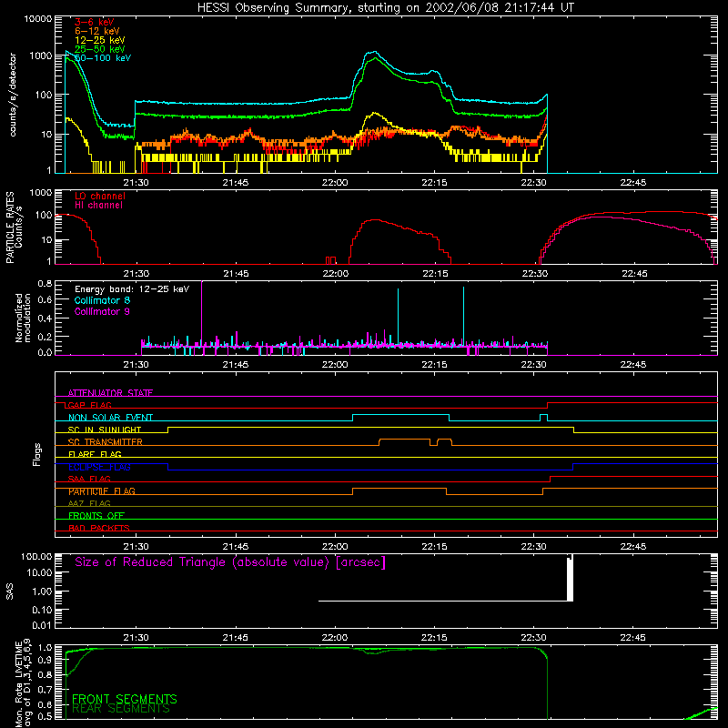Viewport: 728px width, 728px height.
Task: Click the "100.00" tick on the SAS axis
Action: [x=36, y=557]
